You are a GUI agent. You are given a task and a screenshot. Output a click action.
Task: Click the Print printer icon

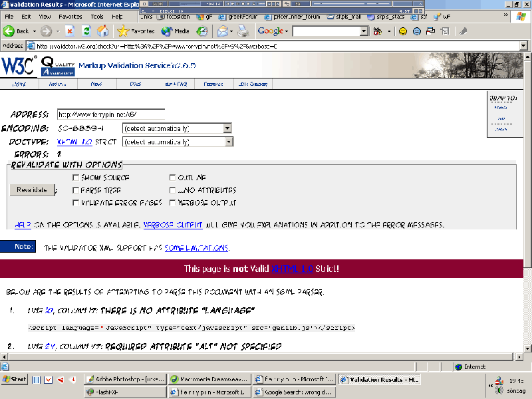click(243, 31)
